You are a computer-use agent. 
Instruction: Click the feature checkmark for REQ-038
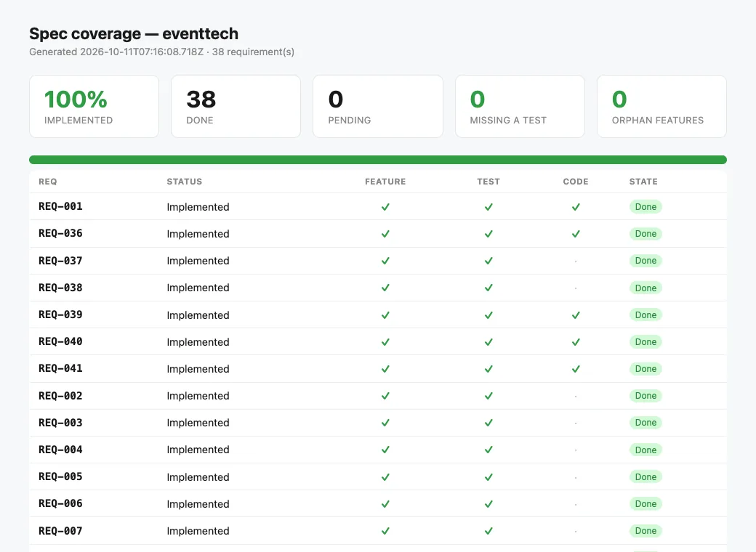coord(385,288)
